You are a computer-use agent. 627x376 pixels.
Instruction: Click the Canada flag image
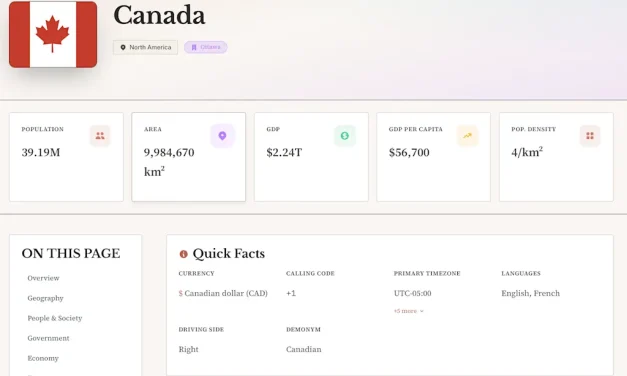(53, 34)
